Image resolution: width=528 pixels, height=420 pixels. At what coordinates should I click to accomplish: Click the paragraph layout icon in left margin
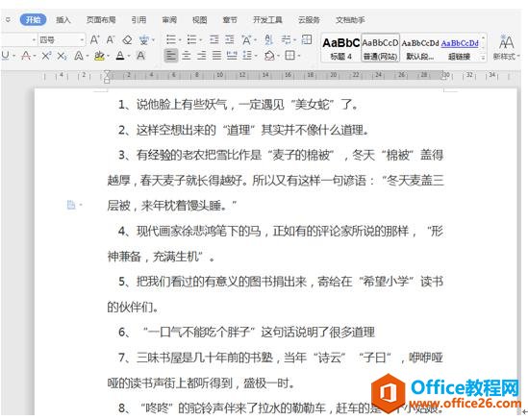pos(71,205)
